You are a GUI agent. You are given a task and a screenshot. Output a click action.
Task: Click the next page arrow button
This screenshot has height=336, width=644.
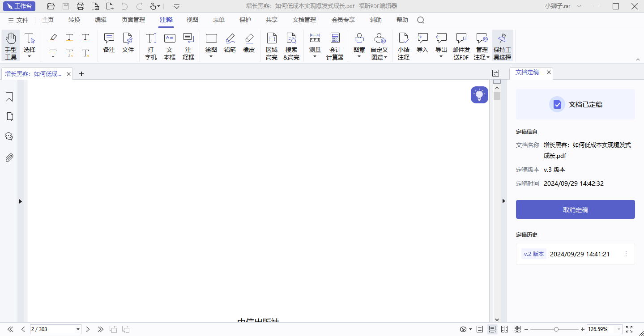point(88,329)
